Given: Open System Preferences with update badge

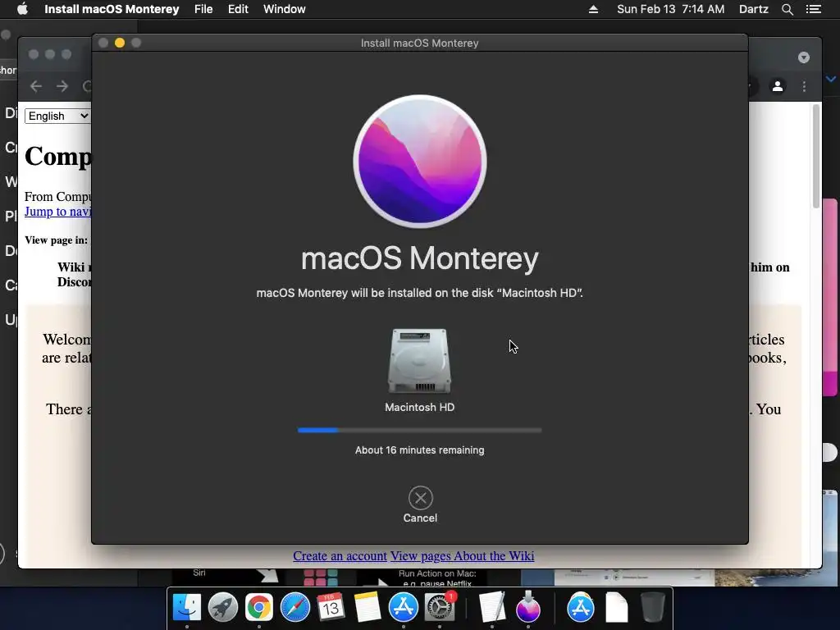Looking at the screenshot, I should (x=440, y=608).
